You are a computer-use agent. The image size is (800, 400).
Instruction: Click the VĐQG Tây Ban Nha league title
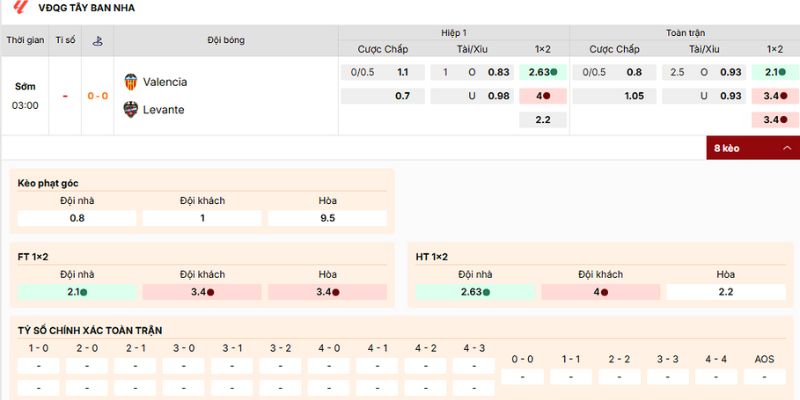coord(86,8)
